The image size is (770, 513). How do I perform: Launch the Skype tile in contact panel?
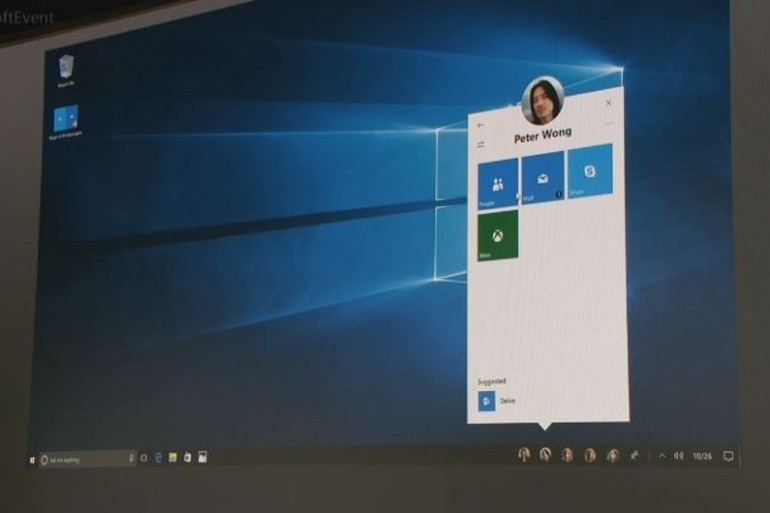(x=589, y=172)
